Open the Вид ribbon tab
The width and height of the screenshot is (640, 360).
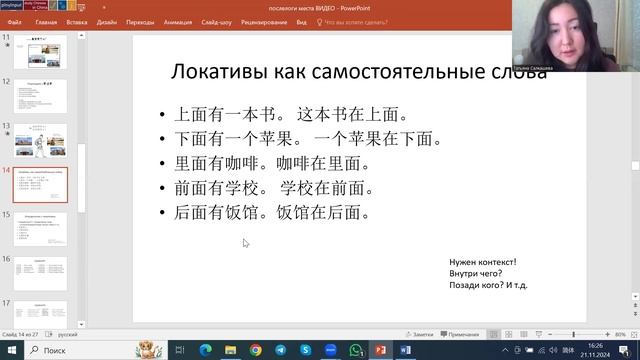(x=302, y=22)
